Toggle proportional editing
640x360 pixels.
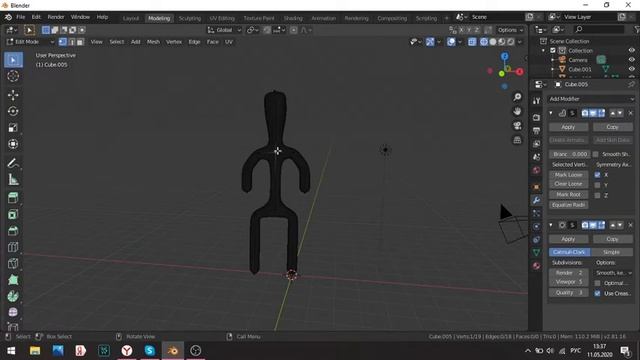pos(293,30)
